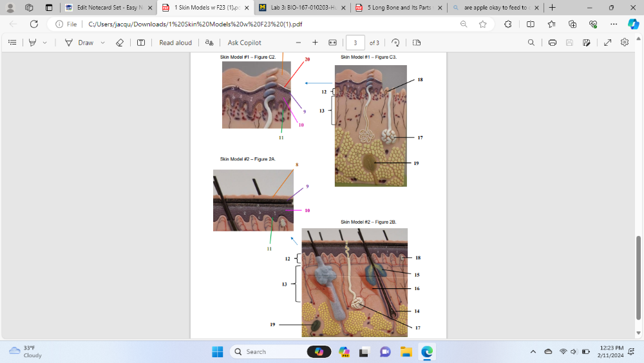Search within the PDF using magnifier icon
644x363 pixels.
531,43
